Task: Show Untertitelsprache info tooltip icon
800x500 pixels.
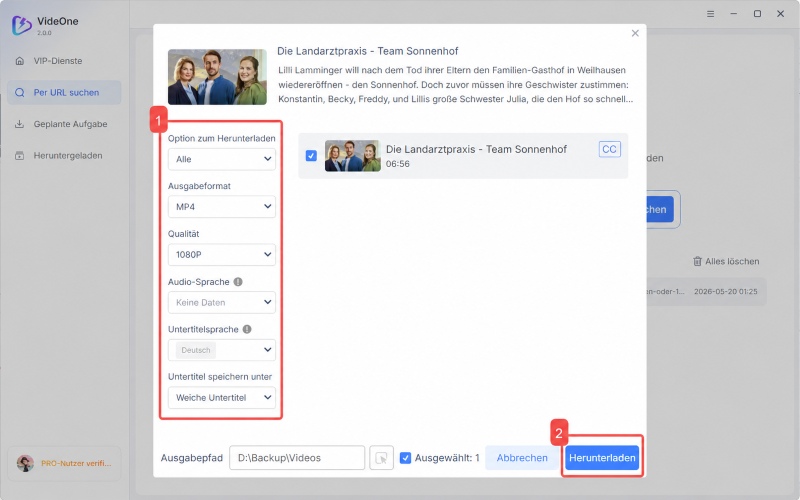Action: 247,329
